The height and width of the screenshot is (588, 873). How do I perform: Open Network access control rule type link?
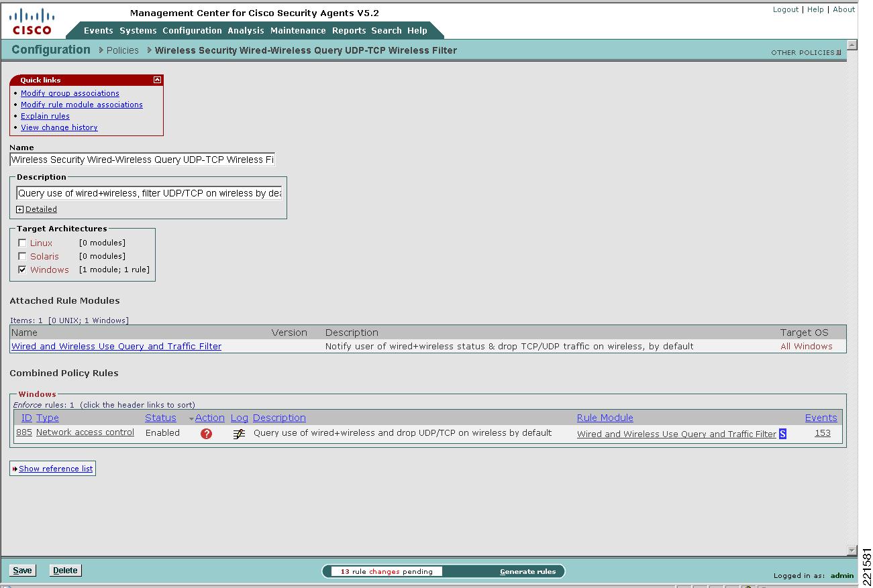pos(85,432)
